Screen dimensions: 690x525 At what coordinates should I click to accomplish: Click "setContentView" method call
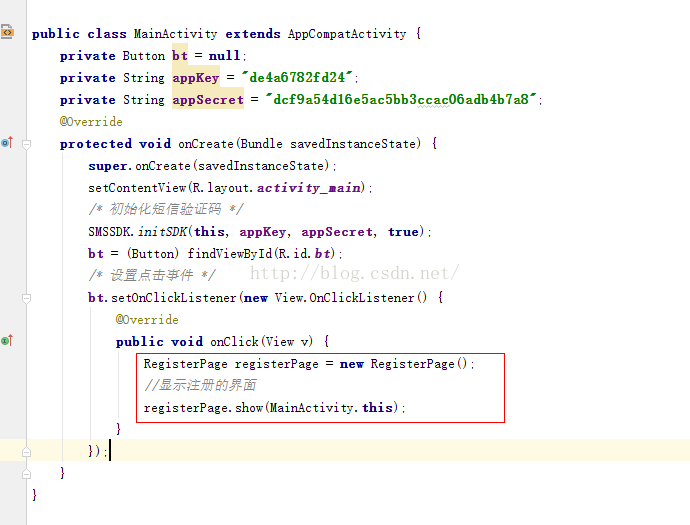pyautogui.click(x=137, y=188)
